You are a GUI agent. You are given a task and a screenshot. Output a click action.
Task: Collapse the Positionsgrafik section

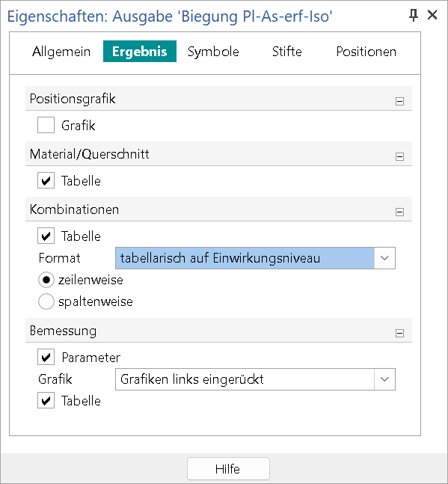point(399,101)
